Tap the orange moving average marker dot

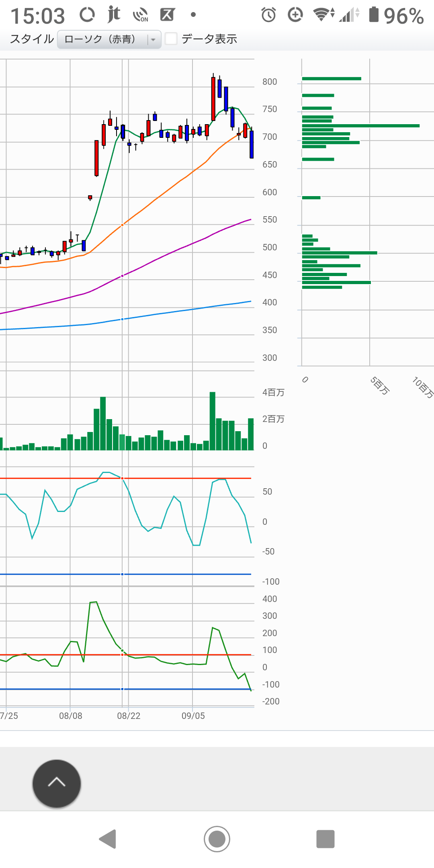(x=122, y=225)
